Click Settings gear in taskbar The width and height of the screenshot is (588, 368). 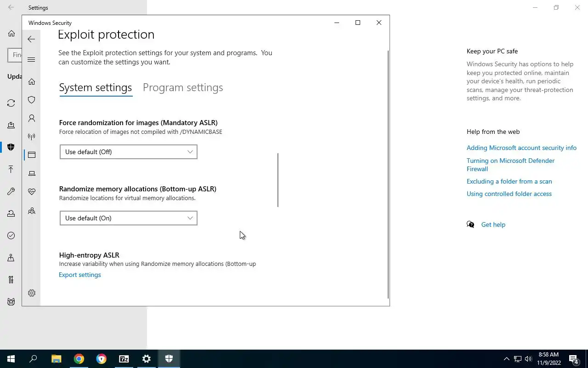(147, 359)
